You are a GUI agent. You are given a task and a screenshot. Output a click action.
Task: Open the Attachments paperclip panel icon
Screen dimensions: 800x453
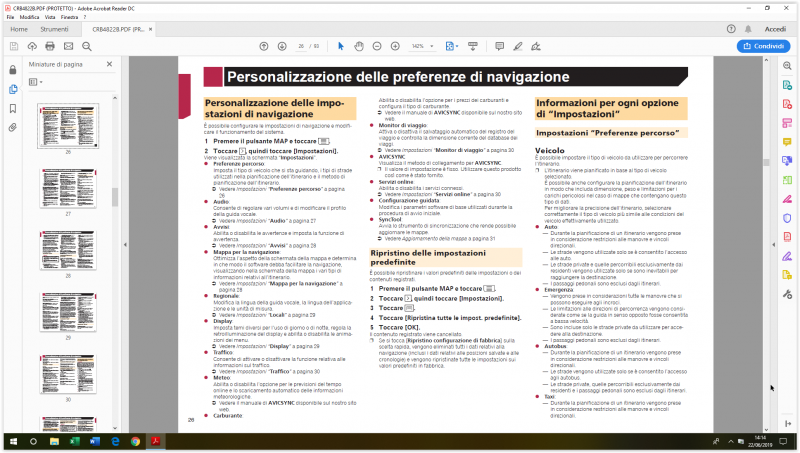pyautogui.click(x=12, y=128)
